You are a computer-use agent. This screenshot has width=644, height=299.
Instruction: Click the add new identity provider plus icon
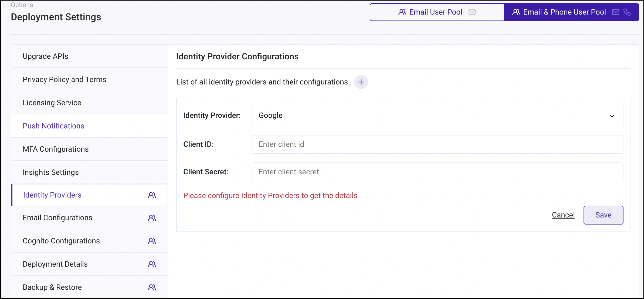pyautogui.click(x=361, y=82)
